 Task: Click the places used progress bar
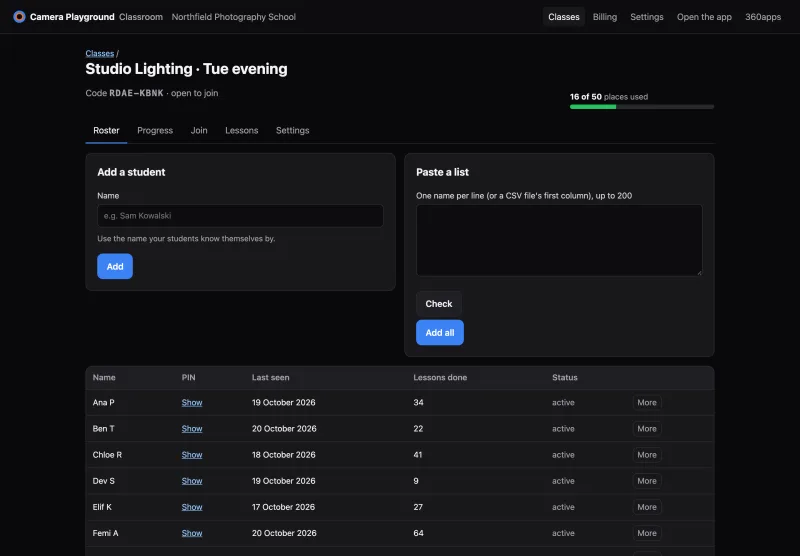(x=642, y=107)
